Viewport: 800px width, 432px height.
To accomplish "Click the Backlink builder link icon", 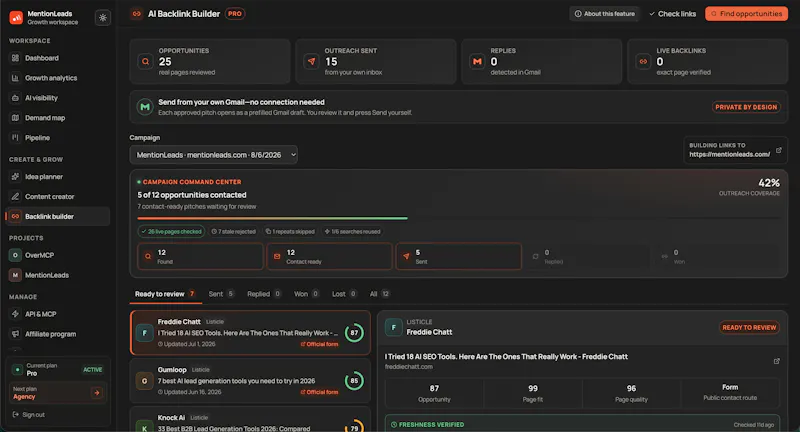I will coord(15,216).
